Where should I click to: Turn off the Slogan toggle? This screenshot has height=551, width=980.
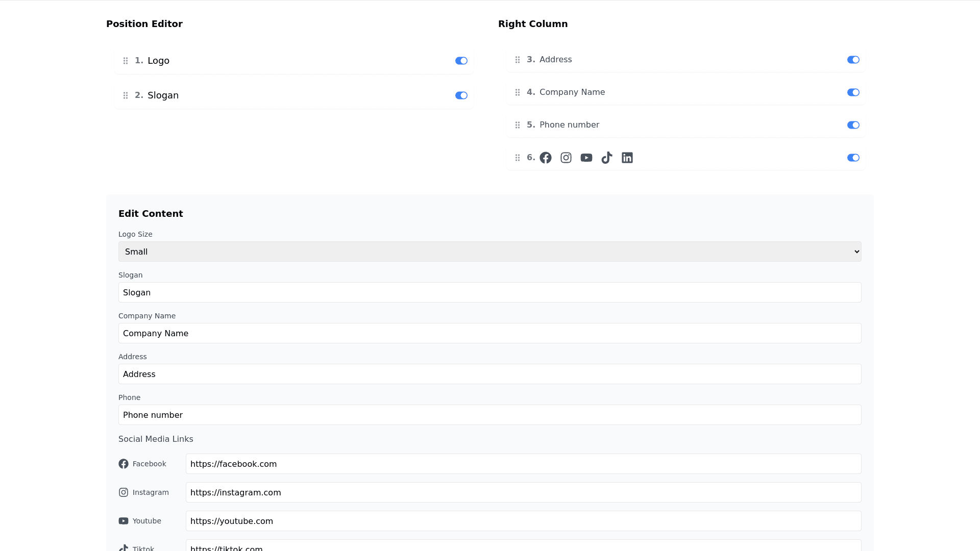coord(461,95)
